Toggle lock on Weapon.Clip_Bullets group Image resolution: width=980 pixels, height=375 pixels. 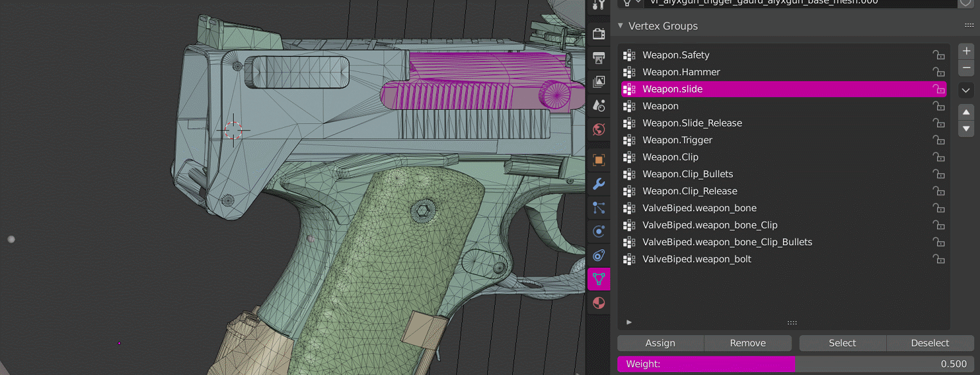pos(938,174)
